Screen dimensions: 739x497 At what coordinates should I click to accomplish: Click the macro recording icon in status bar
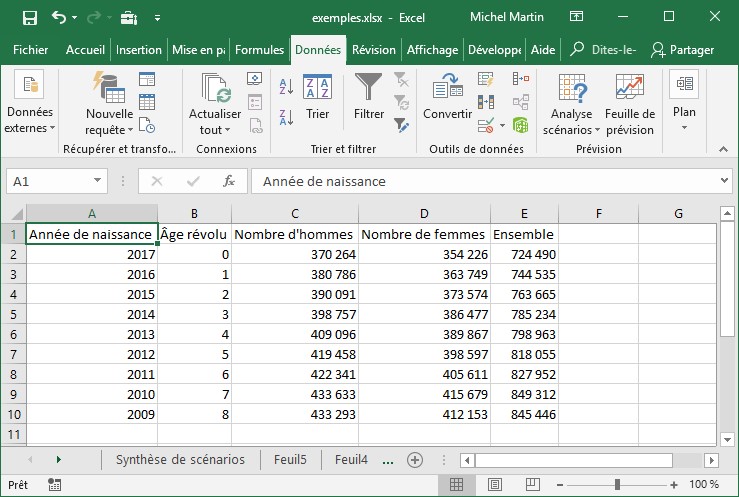click(55, 484)
